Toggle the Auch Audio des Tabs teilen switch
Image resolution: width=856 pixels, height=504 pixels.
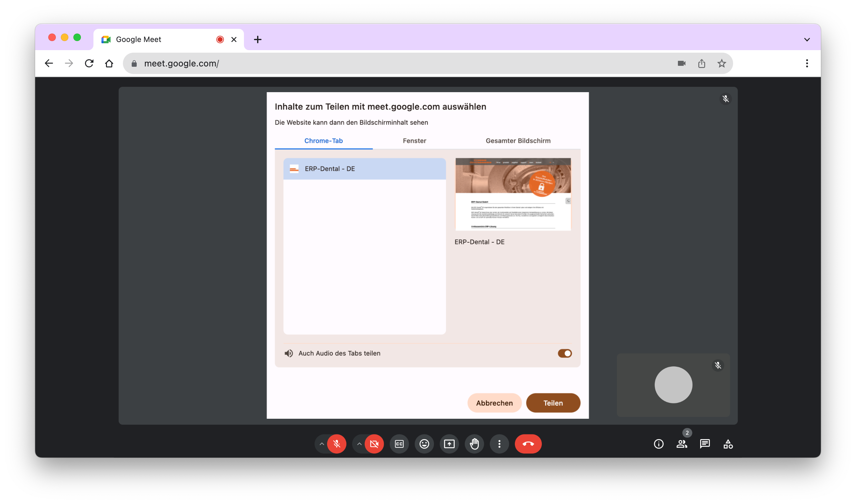[564, 353]
